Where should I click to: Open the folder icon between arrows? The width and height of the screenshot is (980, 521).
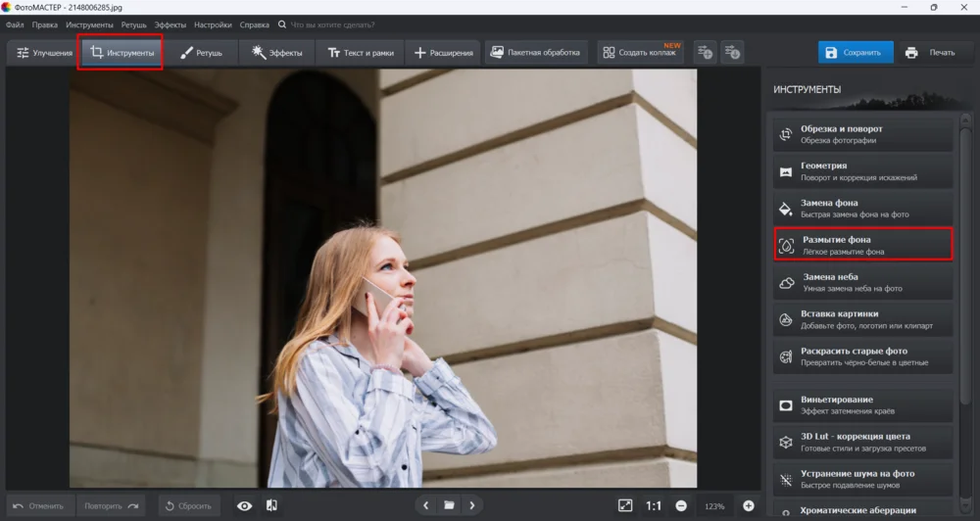pyautogui.click(x=449, y=505)
